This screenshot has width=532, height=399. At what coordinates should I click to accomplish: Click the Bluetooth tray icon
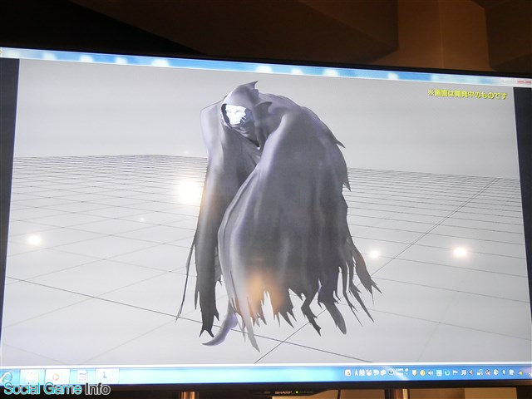click(x=504, y=372)
